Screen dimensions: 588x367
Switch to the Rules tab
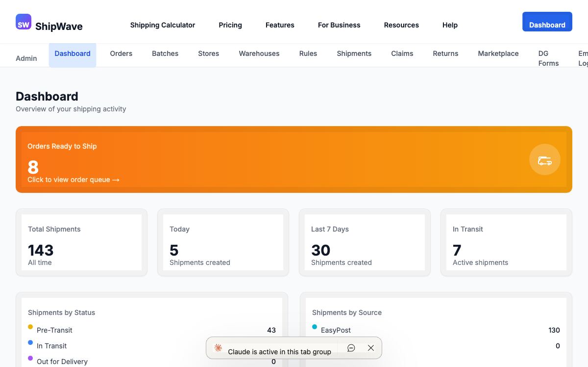pos(308,53)
